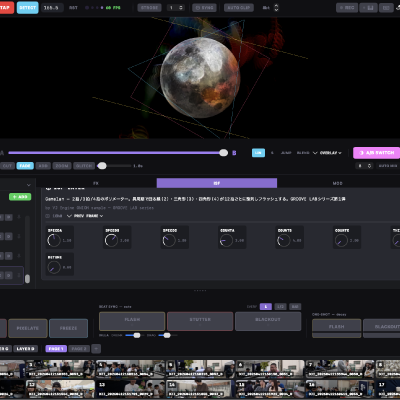Select clip thumbnail number 14
Screen dimensions: 400x400
coord(200,389)
